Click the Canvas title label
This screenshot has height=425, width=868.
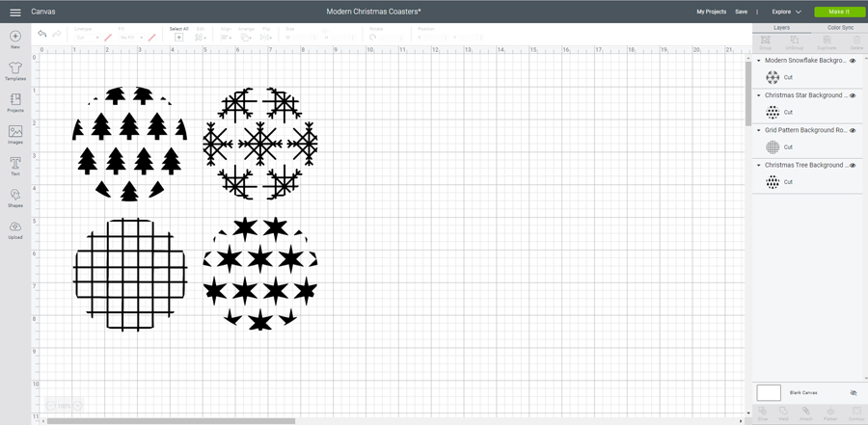(x=42, y=12)
